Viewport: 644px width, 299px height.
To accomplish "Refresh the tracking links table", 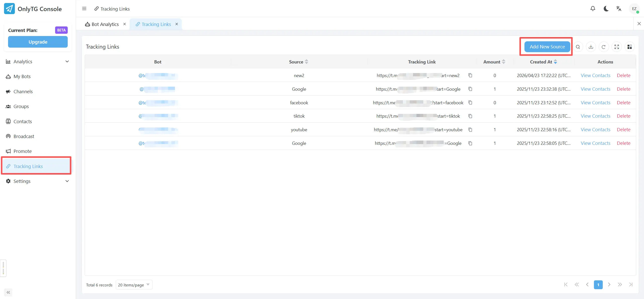I will click(603, 47).
